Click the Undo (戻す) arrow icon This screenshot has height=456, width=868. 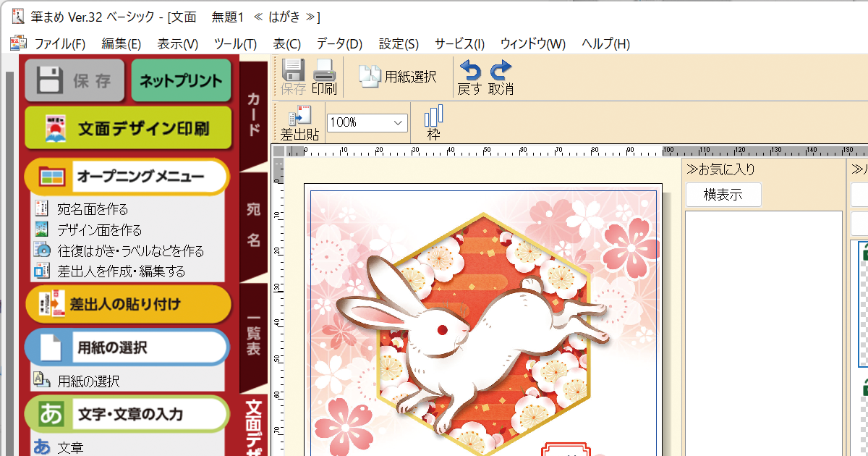click(x=470, y=77)
